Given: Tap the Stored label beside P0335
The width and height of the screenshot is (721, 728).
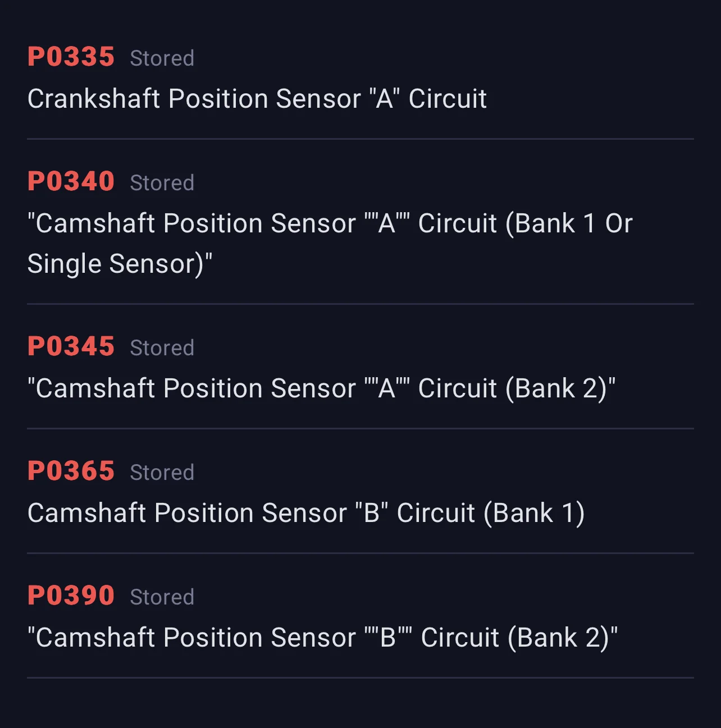Looking at the screenshot, I should click(162, 58).
